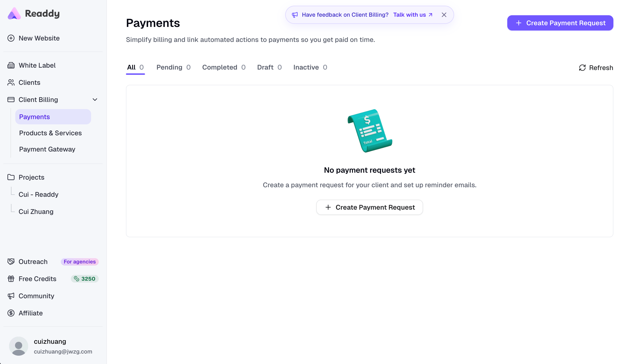Screen dimensions: 632x364
Task: Click the cuizhuang username
Action: click(x=50, y=341)
